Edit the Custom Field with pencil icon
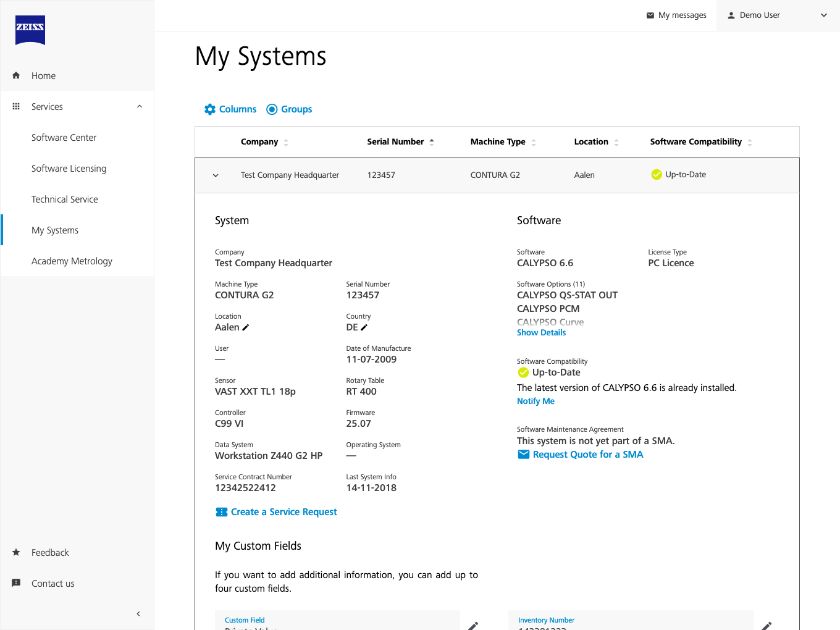 [473, 625]
